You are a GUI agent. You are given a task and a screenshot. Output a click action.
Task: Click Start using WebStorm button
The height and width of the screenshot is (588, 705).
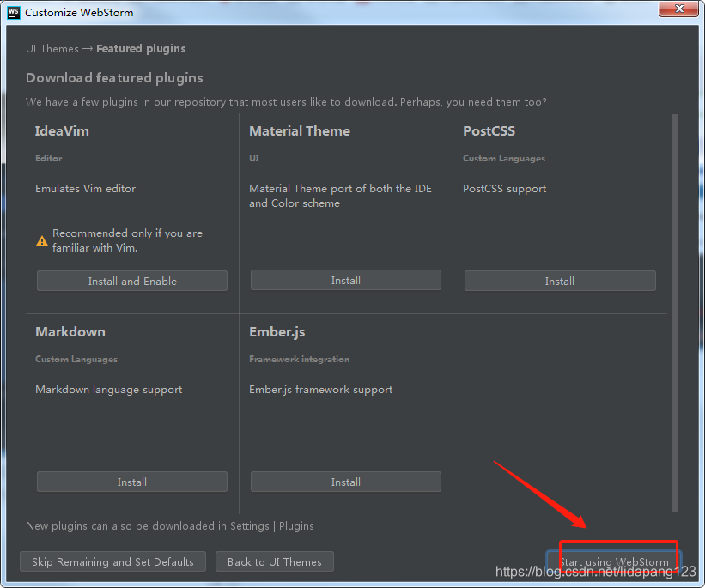[614, 562]
